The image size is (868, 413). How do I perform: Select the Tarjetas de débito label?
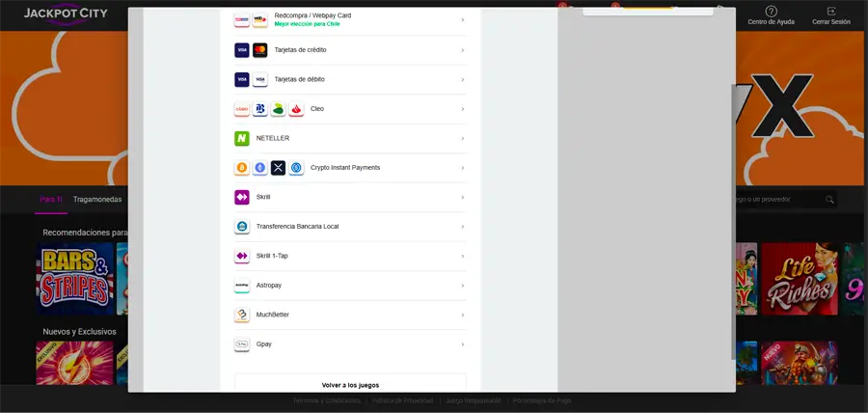coord(300,79)
